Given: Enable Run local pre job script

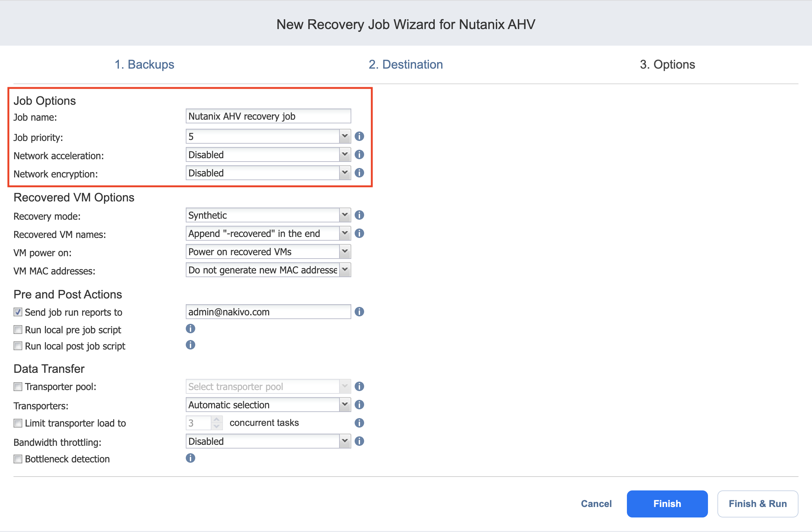Looking at the screenshot, I should tap(18, 330).
